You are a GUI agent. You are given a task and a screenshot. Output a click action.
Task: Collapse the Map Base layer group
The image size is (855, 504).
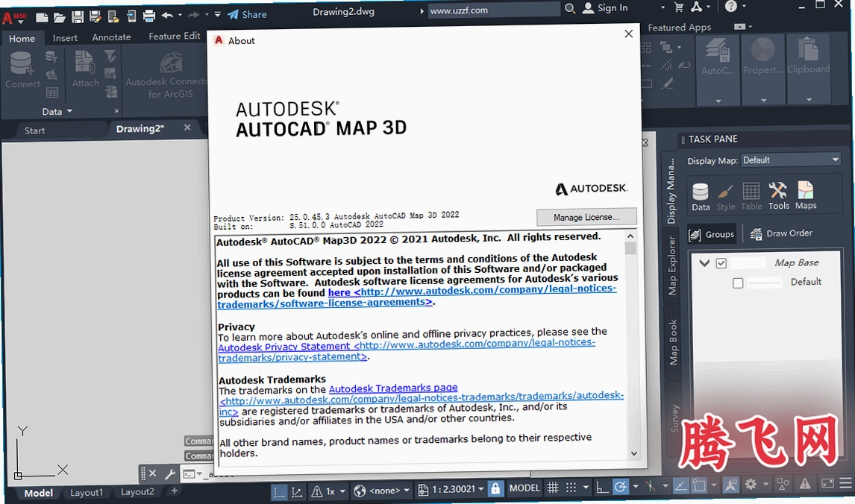click(704, 263)
